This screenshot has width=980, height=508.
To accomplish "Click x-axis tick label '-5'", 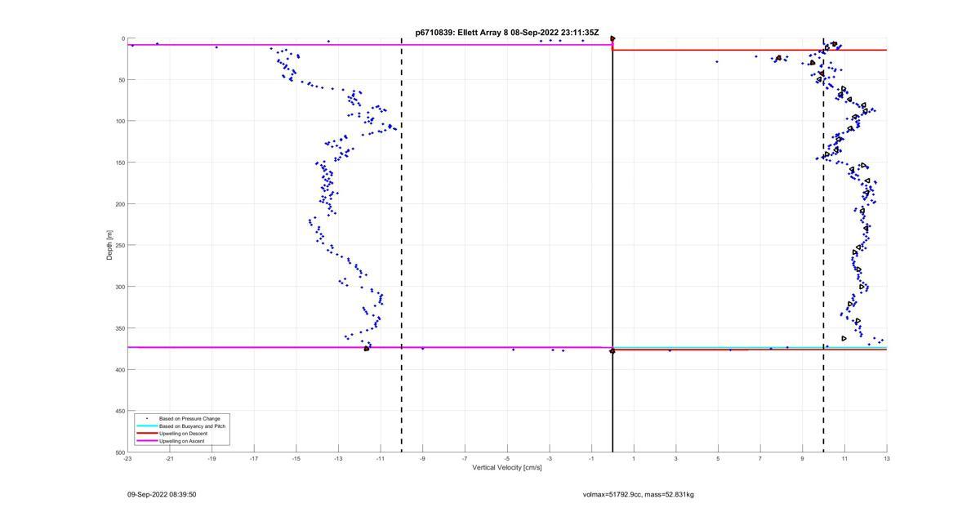I will tap(507, 459).
